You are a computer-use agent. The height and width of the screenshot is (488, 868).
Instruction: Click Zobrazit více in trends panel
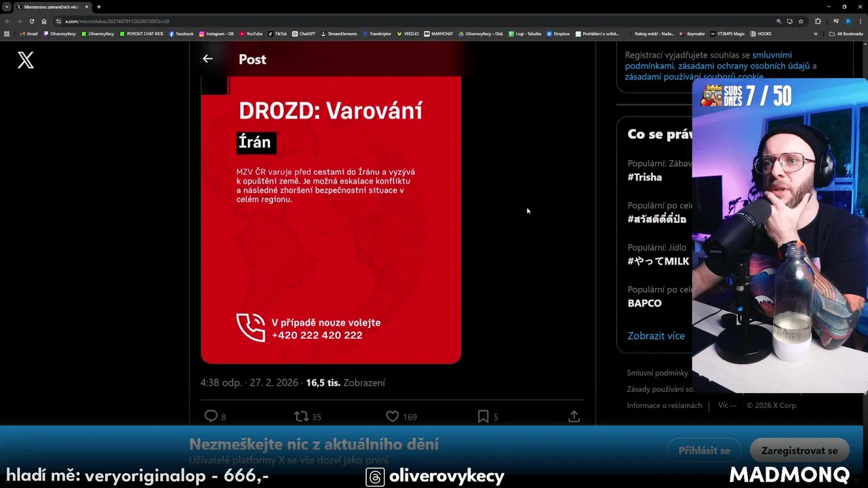point(656,335)
